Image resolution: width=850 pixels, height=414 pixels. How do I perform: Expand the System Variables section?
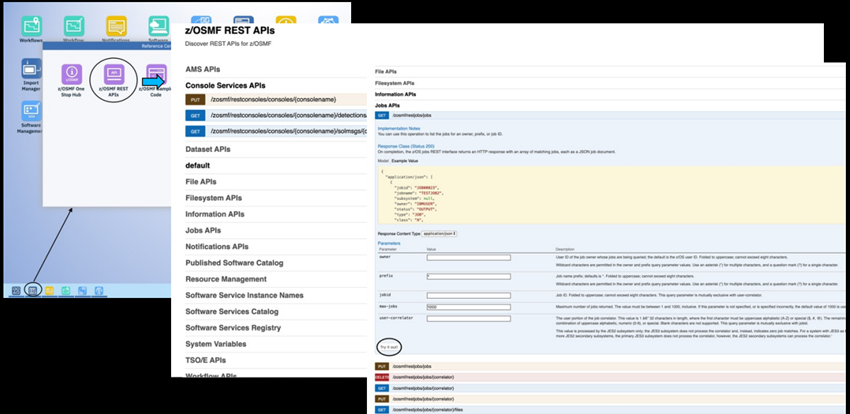coord(216,344)
